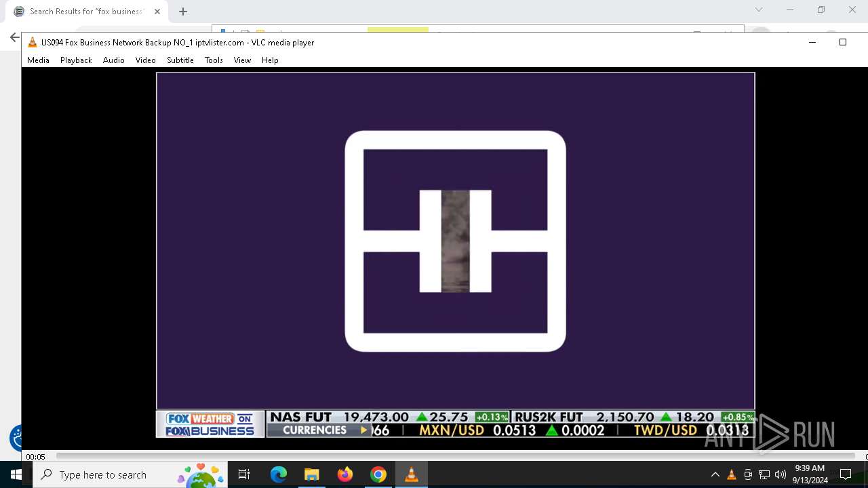This screenshot has width=868, height=488.
Task: Open the Video menu
Action: coord(145,60)
